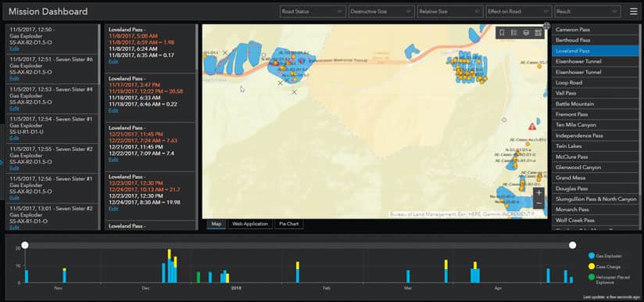Select Twin Lakes in the list

pyautogui.click(x=595, y=146)
